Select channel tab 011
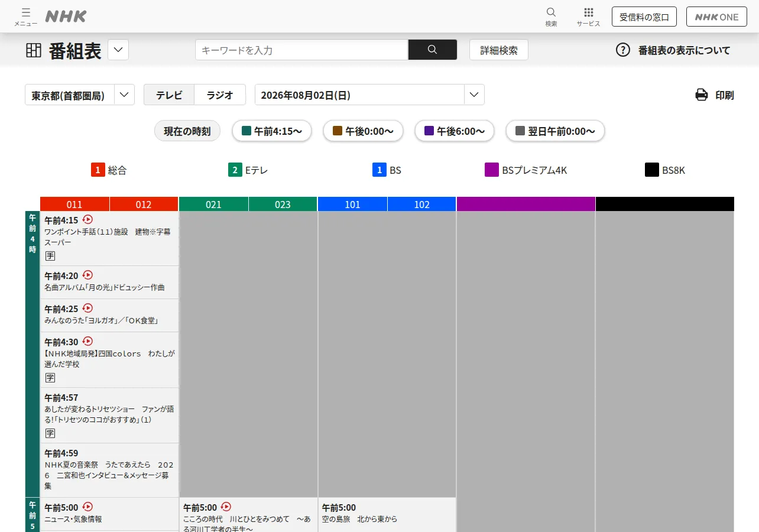Image resolution: width=759 pixels, height=532 pixels. 74,204
